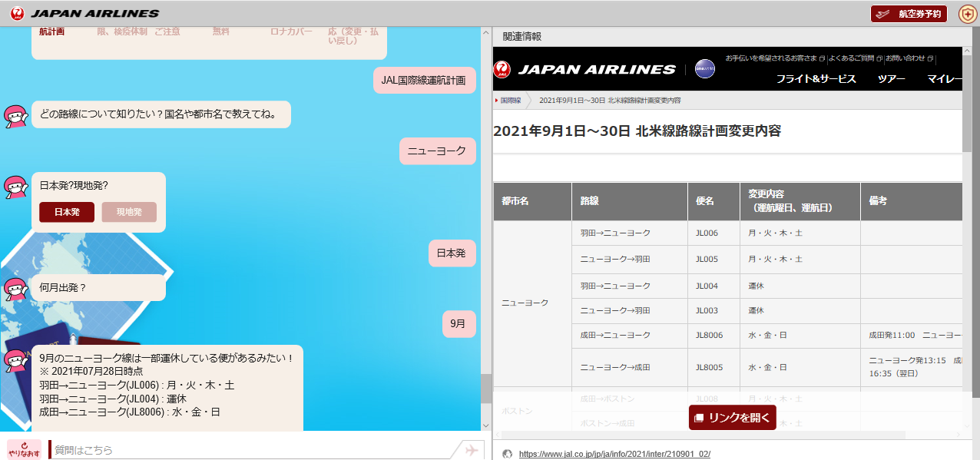Viewport: 980px width, 460px height.
Task: Click the chat scrollbar up arrow
Action: coord(486,33)
